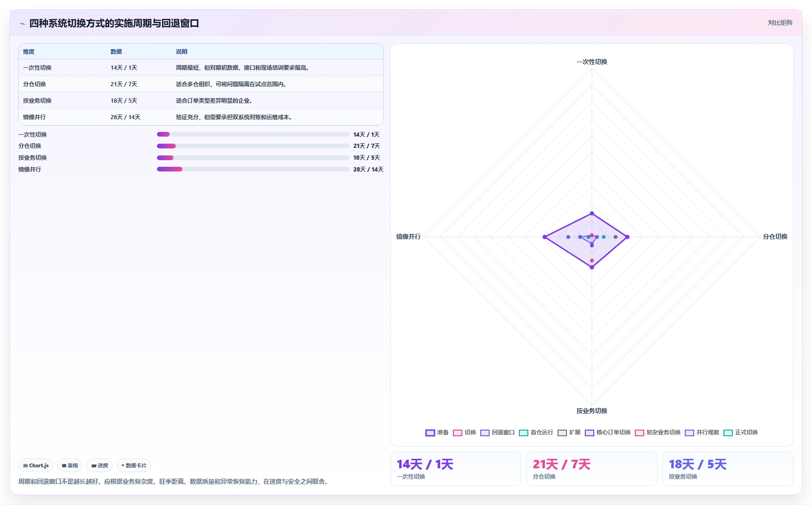The image size is (812, 505).
Task: Click the description starting 适合多仓组织
Action: [x=232, y=84]
